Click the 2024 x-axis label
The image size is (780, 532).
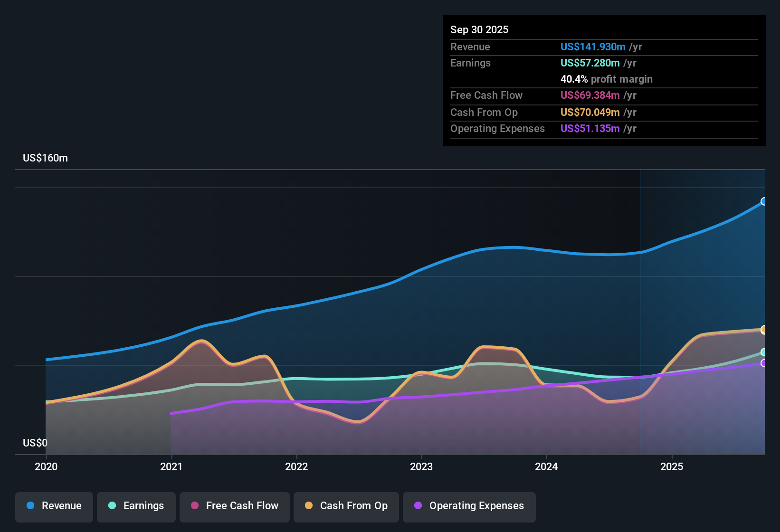[x=546, y=466]
